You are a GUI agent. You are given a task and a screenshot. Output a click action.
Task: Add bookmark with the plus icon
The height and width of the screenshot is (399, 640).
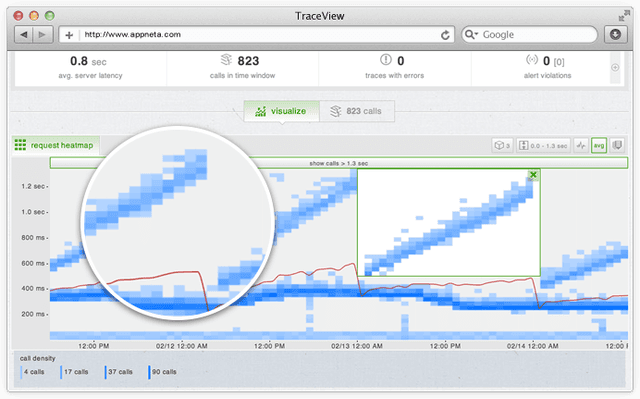coord(69,35)
